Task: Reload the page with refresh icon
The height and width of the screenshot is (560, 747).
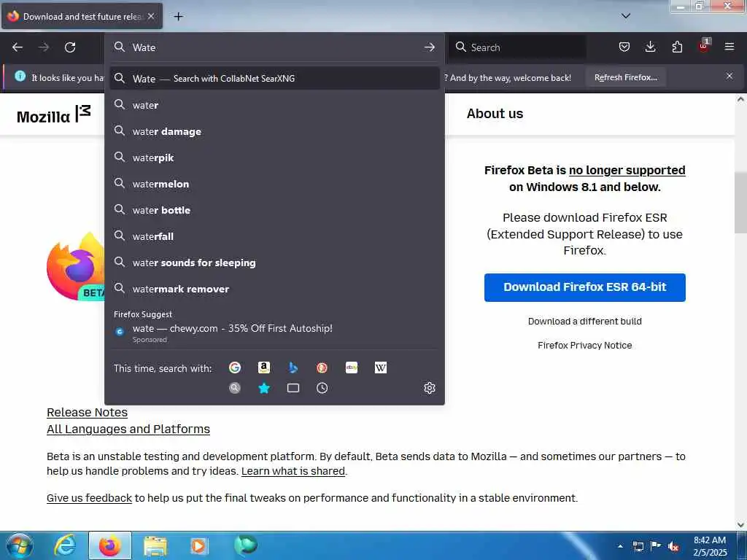Action: click(x=70, y=47)
